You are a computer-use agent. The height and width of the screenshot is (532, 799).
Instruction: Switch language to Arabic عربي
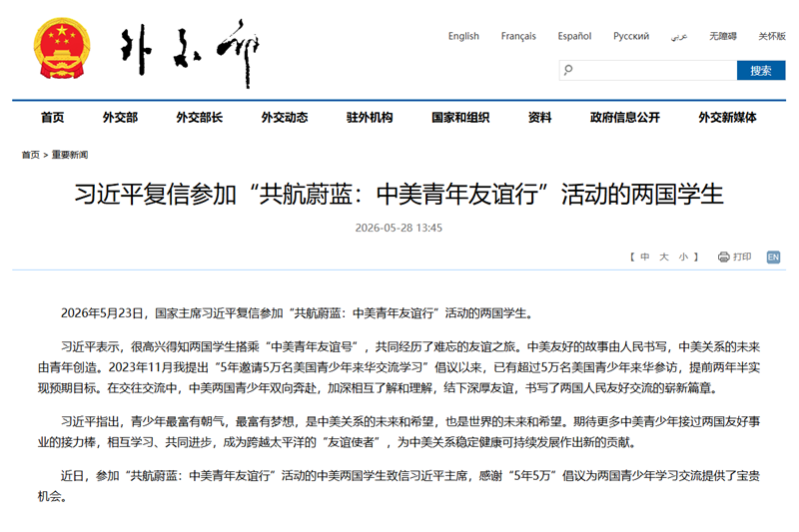679,37
